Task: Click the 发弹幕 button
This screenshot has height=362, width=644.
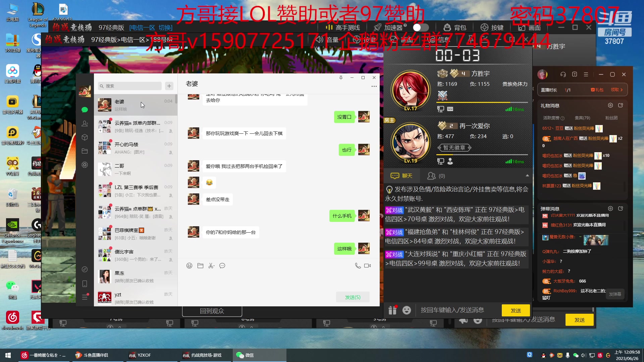Action: (615, 294)
